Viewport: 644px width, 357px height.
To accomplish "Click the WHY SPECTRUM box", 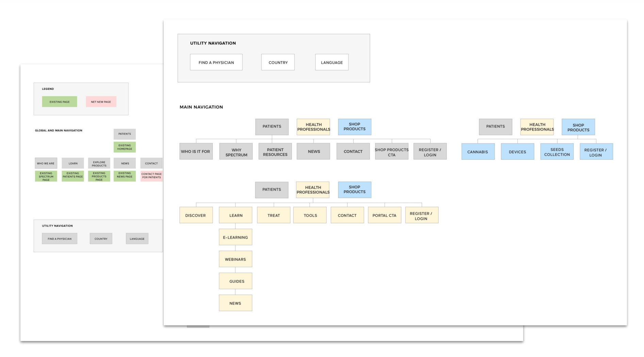I will click(x=236, y=152).
